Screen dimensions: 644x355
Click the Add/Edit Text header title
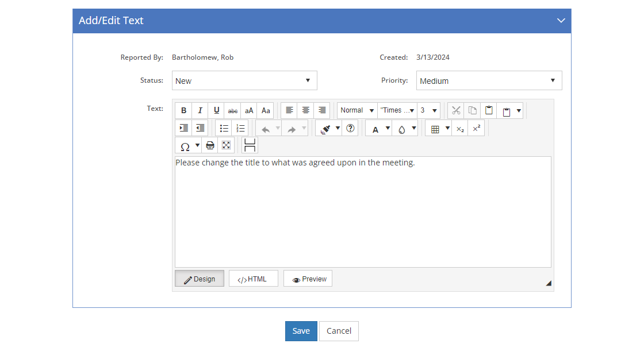[x=111, y=21]
